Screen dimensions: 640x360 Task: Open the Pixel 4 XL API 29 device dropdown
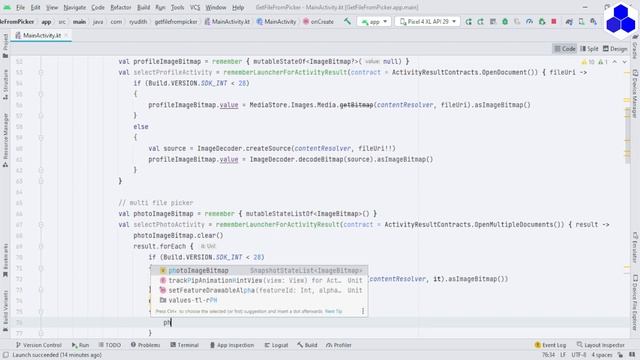427,22
